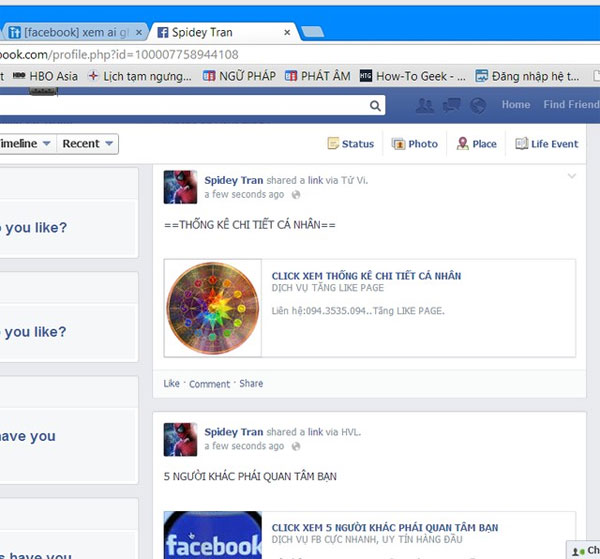Close the '[facebook] xem ai' tab

(x=139, y=33)
